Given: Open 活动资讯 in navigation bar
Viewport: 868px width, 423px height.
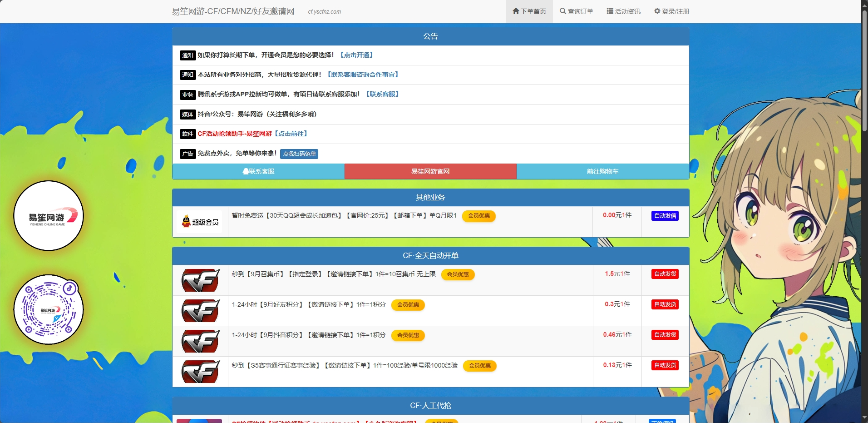Looking at the screenshot, I should pyautogui.click(x=624, y=11).
